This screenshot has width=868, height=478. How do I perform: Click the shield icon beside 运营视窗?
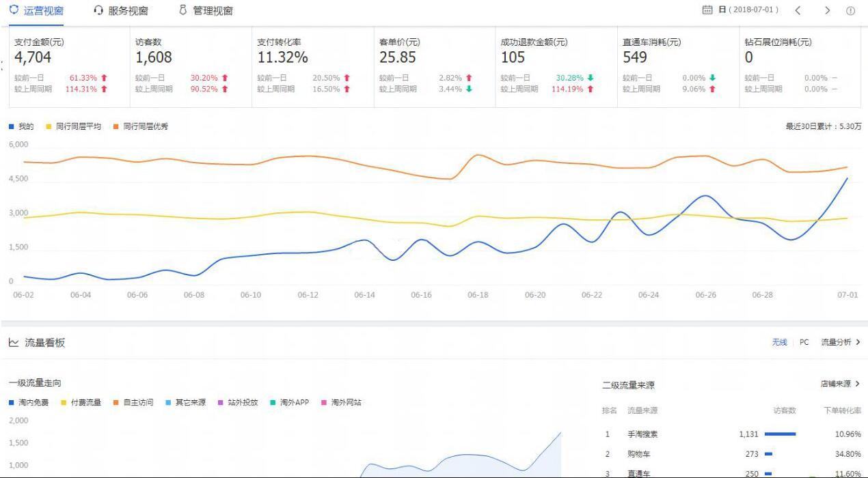coord(14,10)
